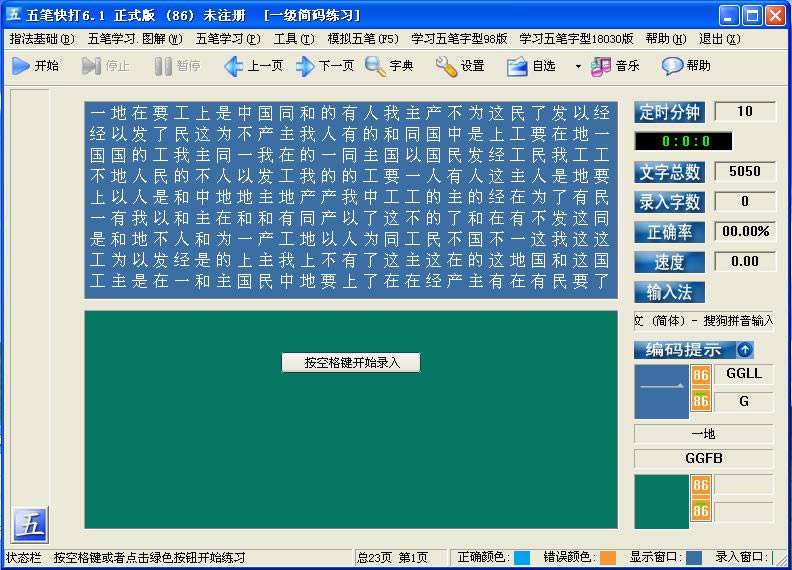792x570 pixels.
Task: Click the 00.00% accuracy field
Action: coord(745,231)
